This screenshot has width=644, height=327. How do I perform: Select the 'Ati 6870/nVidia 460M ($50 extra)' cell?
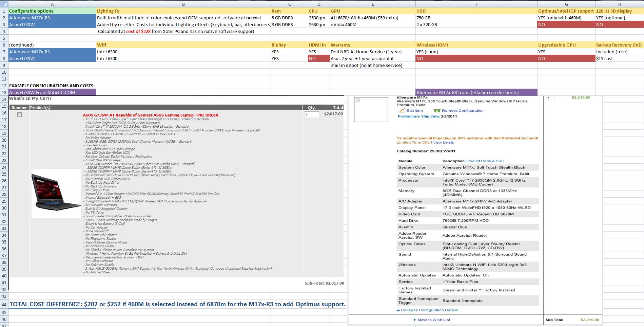pyautogui.click(x=373, y=18)
